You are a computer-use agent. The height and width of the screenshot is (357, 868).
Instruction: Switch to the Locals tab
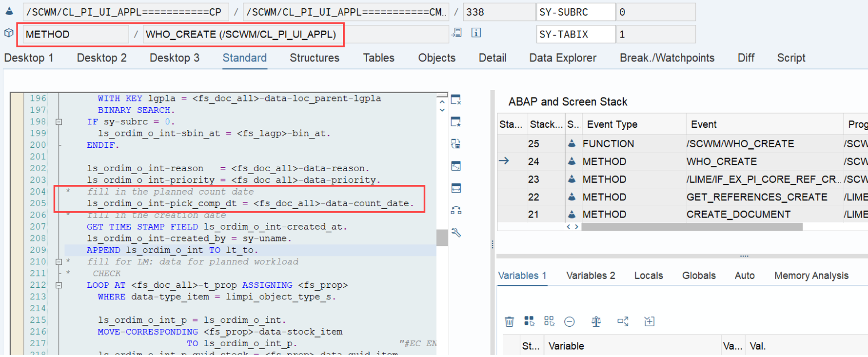[649, 276]
